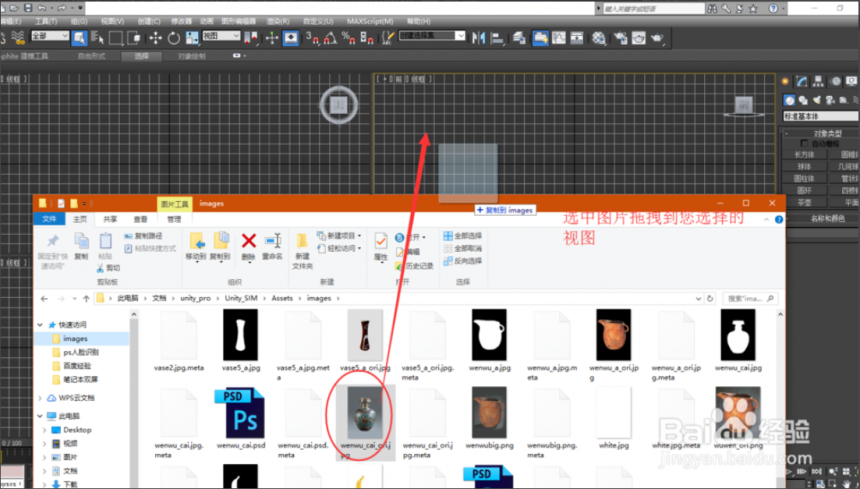This screenshot has height=489, width=860.
Task: Switch to the 查看 tab in Explorer
Action: pos(140,219)
